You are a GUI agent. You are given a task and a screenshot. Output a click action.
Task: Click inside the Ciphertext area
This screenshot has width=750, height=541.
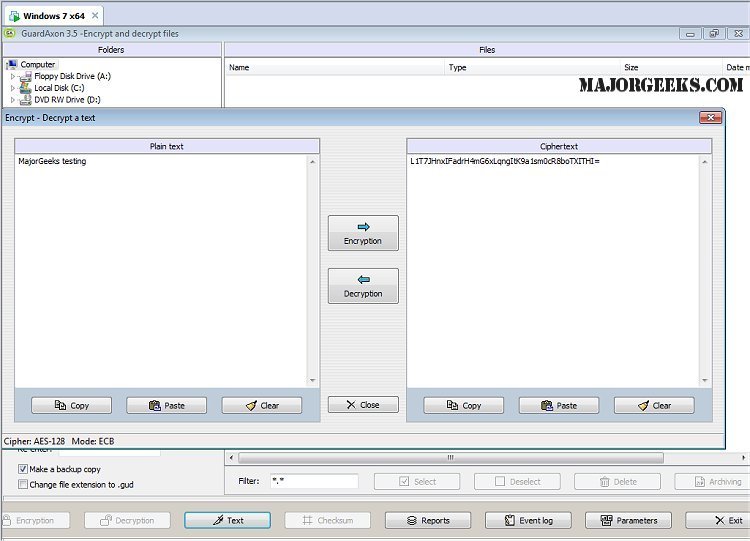pyautogui.click(x=553, y=271)
